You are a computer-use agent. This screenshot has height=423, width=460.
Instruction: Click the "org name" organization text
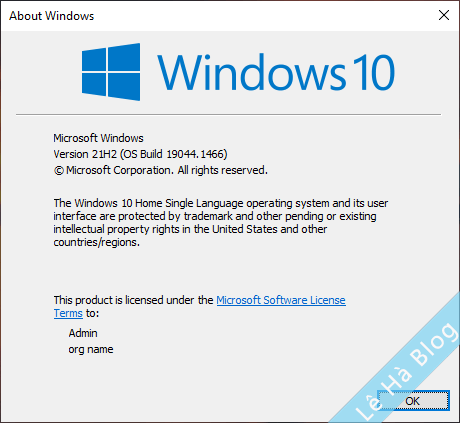click(x=91, y=349)
